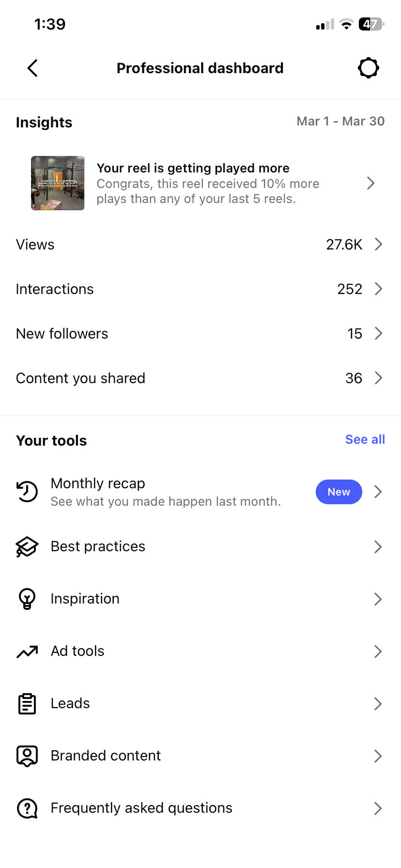401x868 pixels.
Task: Expand the New followers chevron
Action: pos(378,334)
